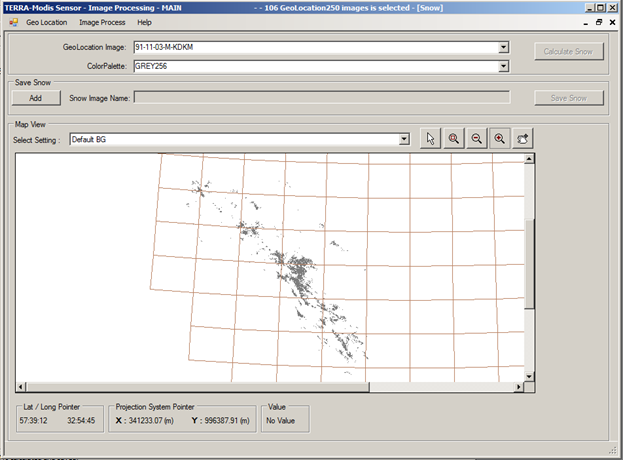This screenshot has height=460, width=623.
Task: Click the Snow Image Name field
Action: click(x=321, y=98)
